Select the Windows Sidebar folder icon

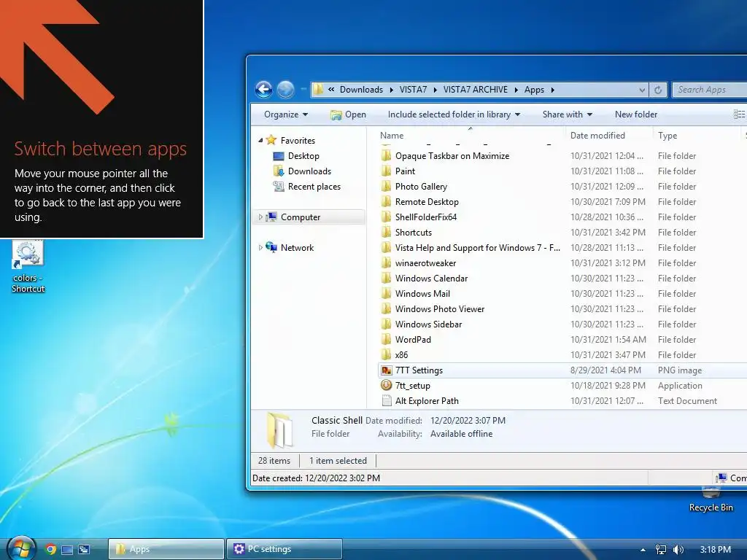click(x=387, y=324)
